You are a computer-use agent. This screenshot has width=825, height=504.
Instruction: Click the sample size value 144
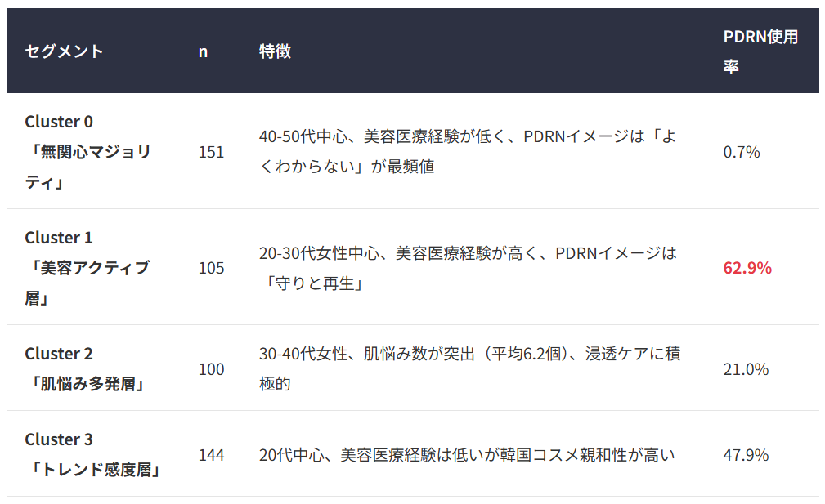coord(211,455)
